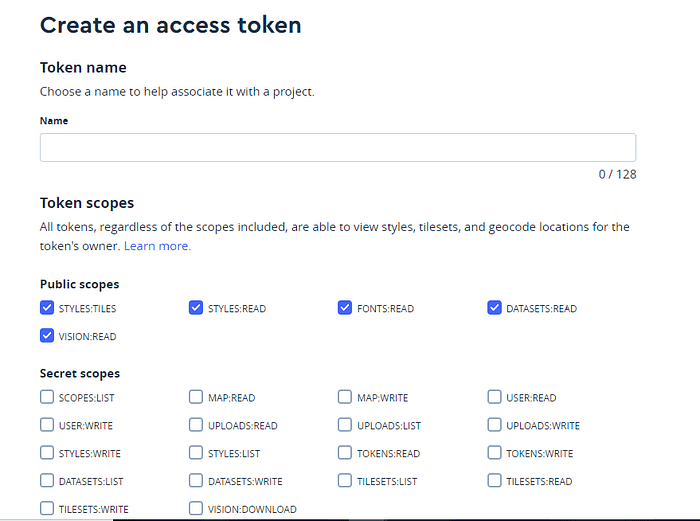Select the UPLOADS:READ scope checkbox
The image size is (700, 521).
pyautogui.click(x=196, y=425)
